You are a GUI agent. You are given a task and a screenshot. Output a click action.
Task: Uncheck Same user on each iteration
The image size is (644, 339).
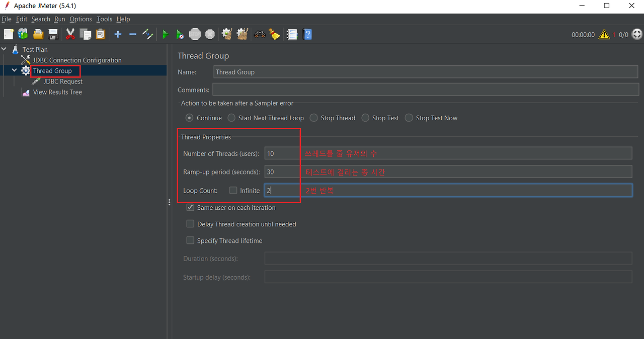[x=190, y=207]
